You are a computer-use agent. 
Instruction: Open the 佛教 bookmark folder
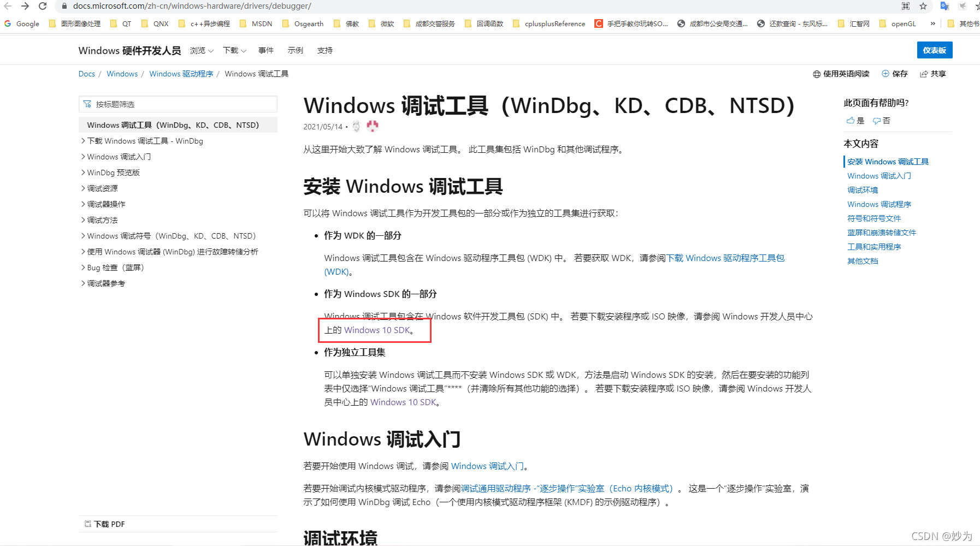click(x=346, y=23)
